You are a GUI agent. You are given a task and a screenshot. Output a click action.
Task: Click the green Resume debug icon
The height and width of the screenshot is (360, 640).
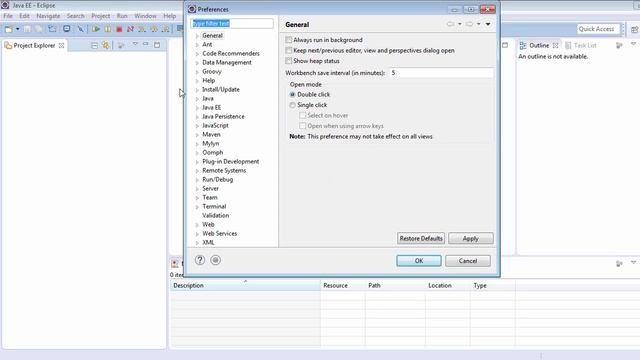click(x=96, y=29)
